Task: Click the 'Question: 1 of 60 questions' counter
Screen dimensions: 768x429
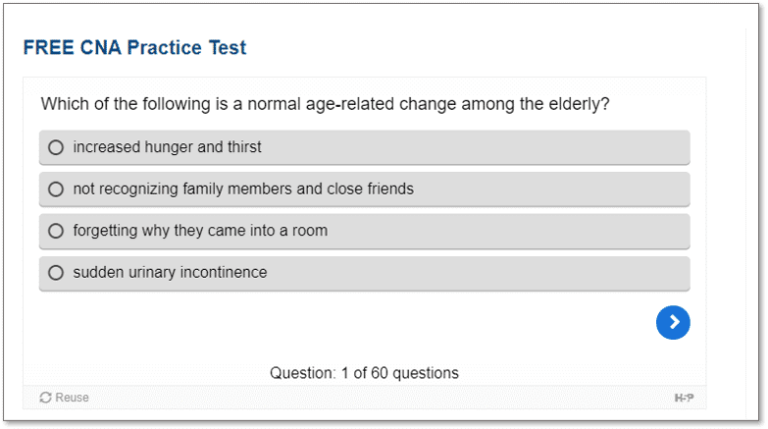Action: pyautogui.click(x=364, y=373)
